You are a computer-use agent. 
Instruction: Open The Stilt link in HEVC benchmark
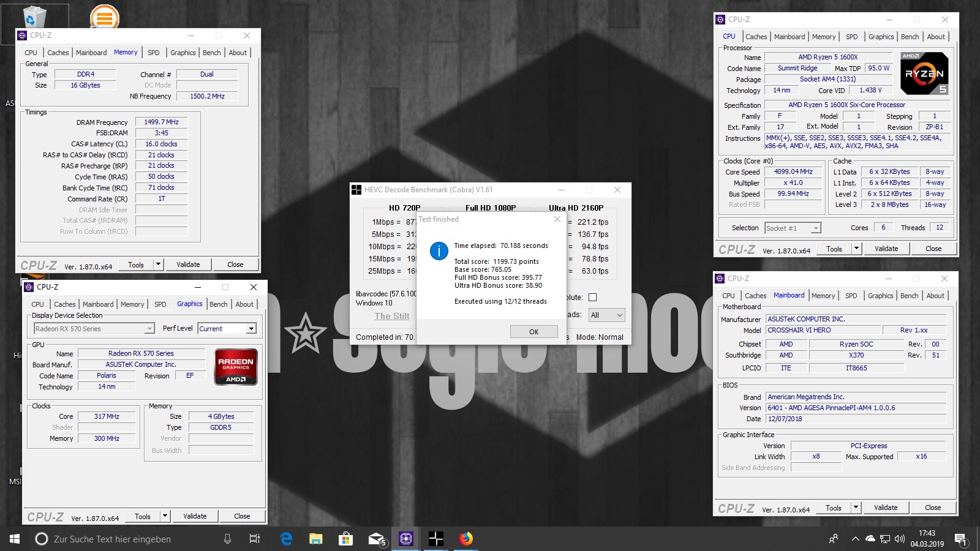point(392,316)
